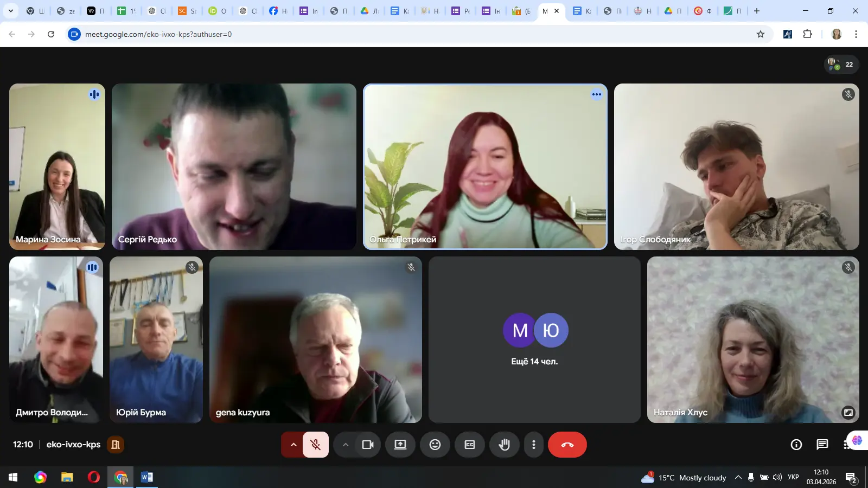Change the УКР keyboard language
Screen dimensions: 868x488
[793, 477]
